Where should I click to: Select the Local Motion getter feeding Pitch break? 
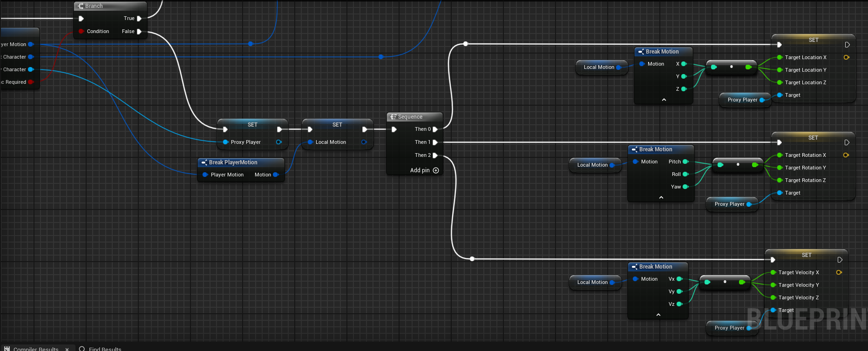click(595, 165)
